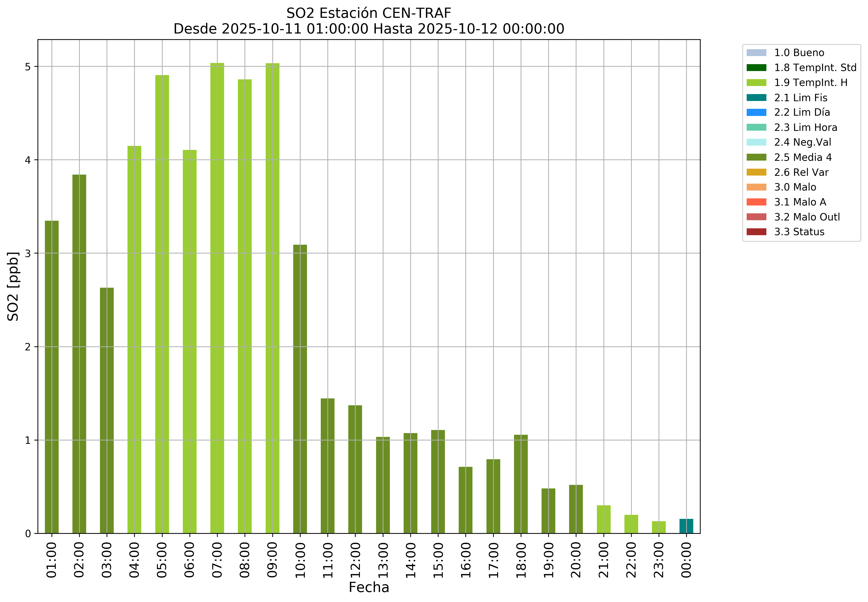
Task: Click the tallest bar at 07:00
Action: tap(217, 298)
